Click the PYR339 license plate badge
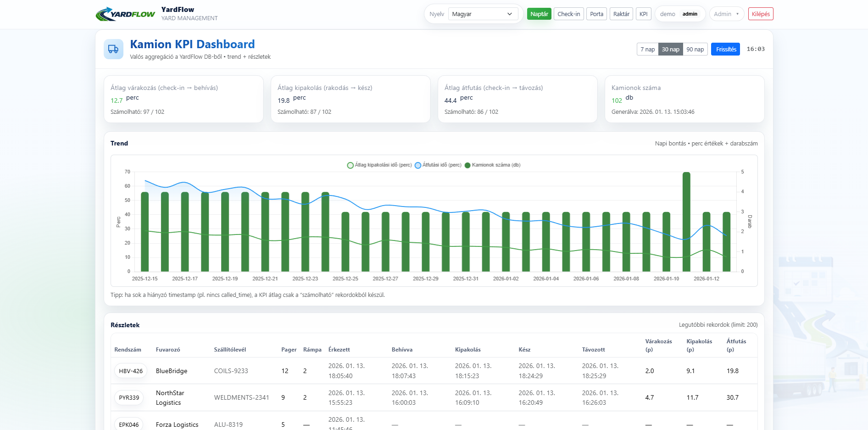 (x=129, y=398)
